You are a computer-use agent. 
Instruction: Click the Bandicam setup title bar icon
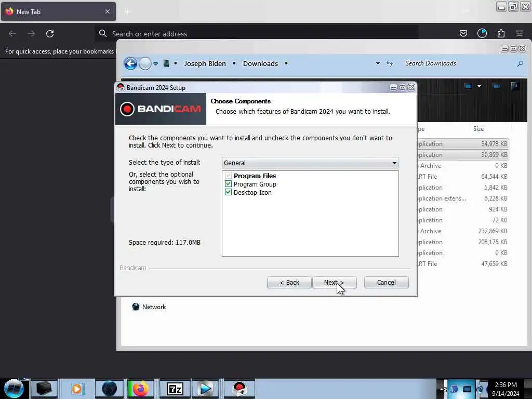[121, 87]
